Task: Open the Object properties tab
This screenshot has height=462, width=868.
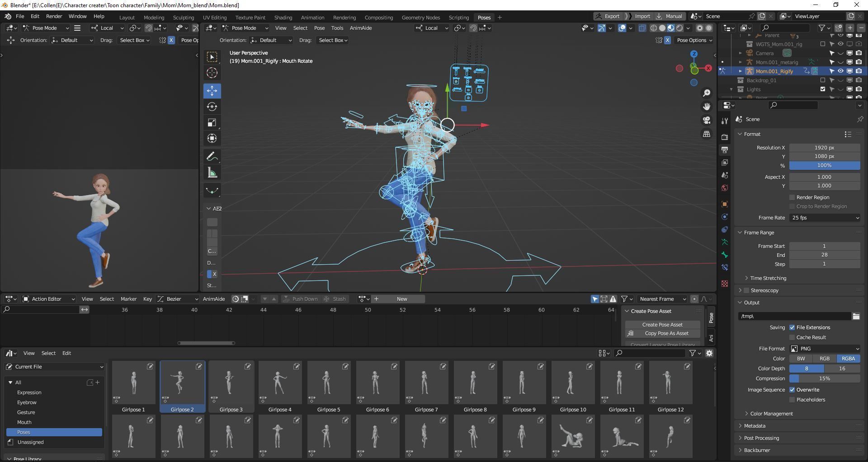Action: pos(725,204)
